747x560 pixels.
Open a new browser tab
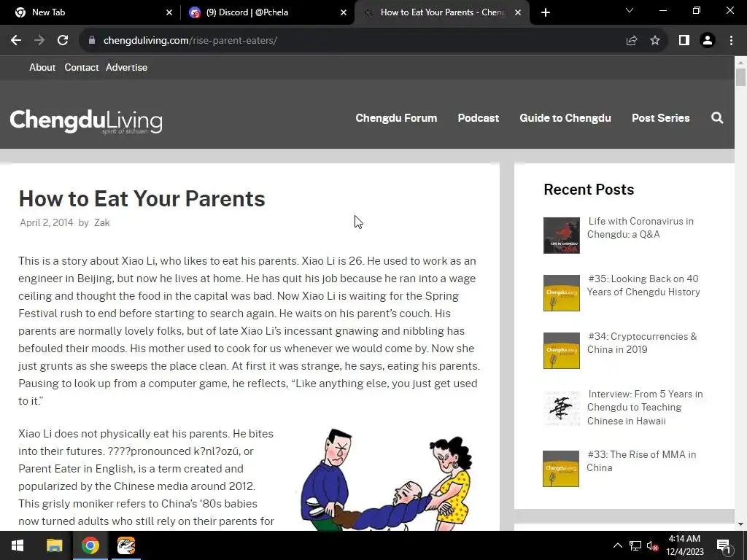546,12
